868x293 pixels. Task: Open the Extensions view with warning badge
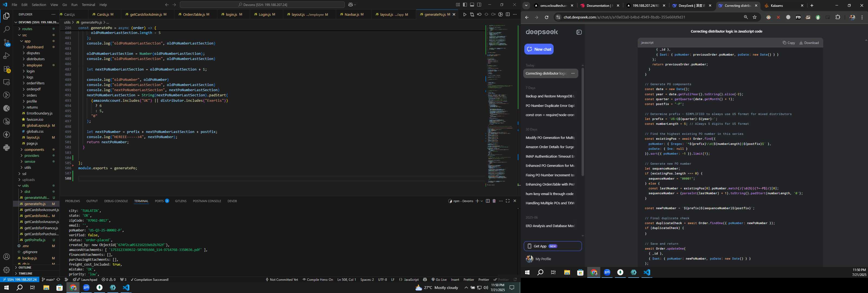coord(7,69)
